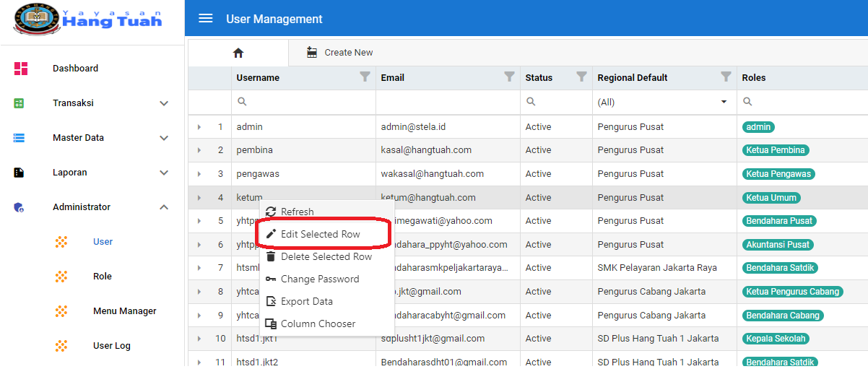Click the Username column filter icon
This screenshot has height=369, width=868.
365,77
